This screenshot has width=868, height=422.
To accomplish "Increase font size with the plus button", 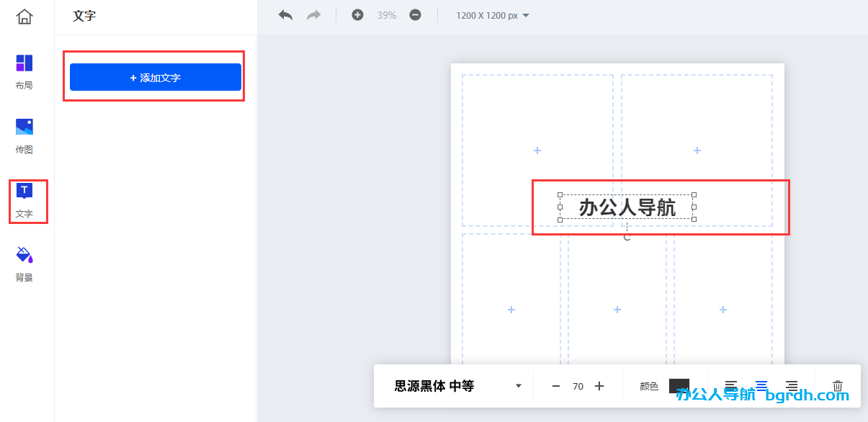I will click(x=599, y=385).
